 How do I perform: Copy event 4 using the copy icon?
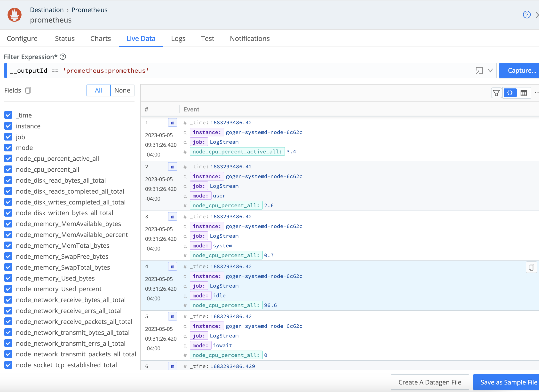pos(531,267)
